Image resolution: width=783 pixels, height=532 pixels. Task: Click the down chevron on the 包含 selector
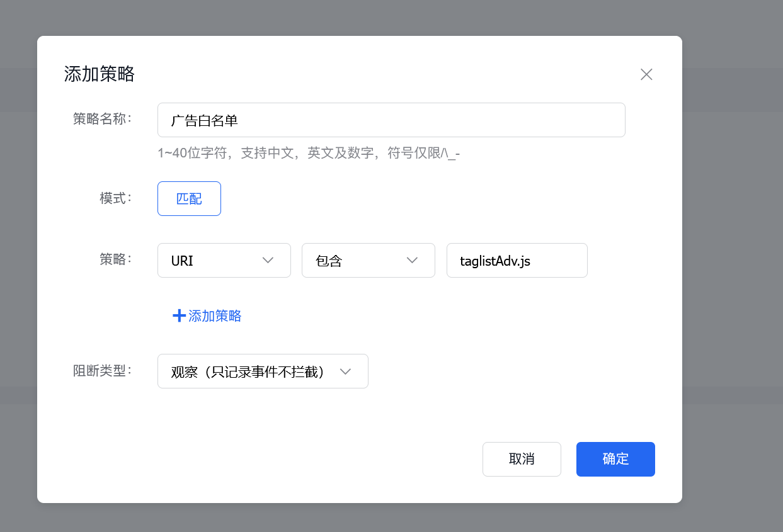click(x=412, y=260)
